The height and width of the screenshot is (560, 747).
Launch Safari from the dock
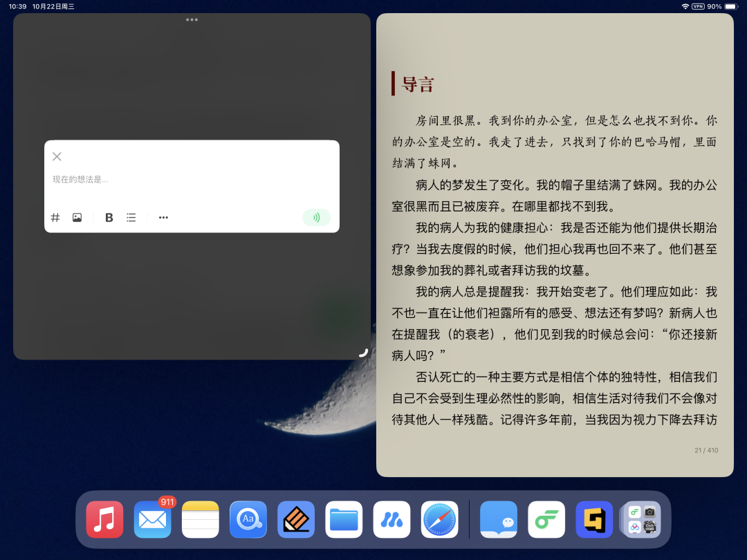click(440, 519)
